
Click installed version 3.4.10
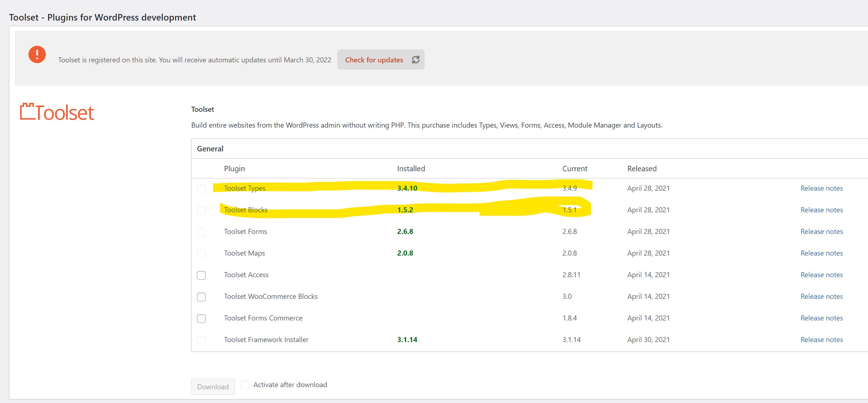(407, 188)
